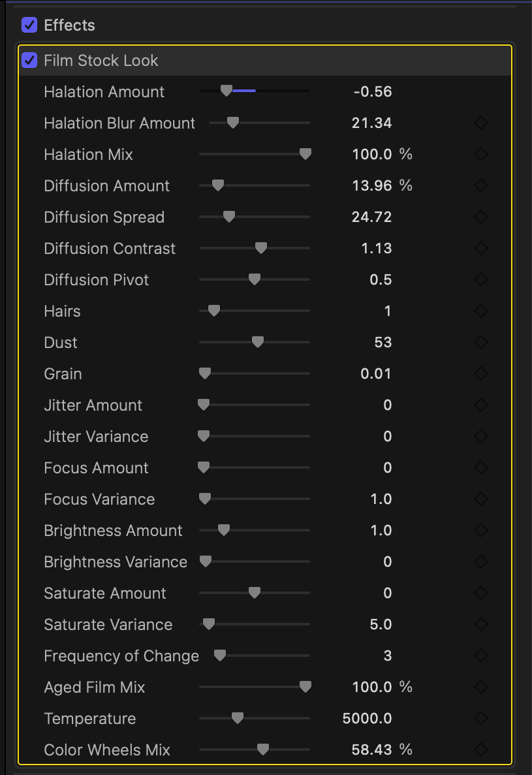Screen dimensions: 532x775
Task: Click the Saturate Amount slider handle
Action: pos(254,593)
